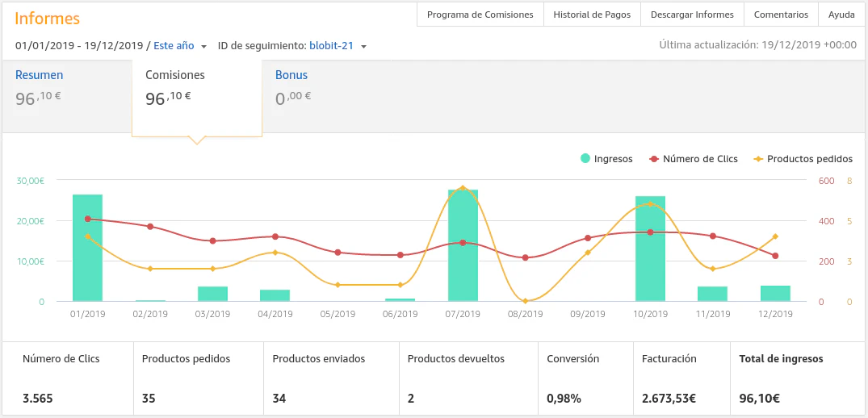Select the 10/2019 income bar
The image size is (868, 418).
650,249
